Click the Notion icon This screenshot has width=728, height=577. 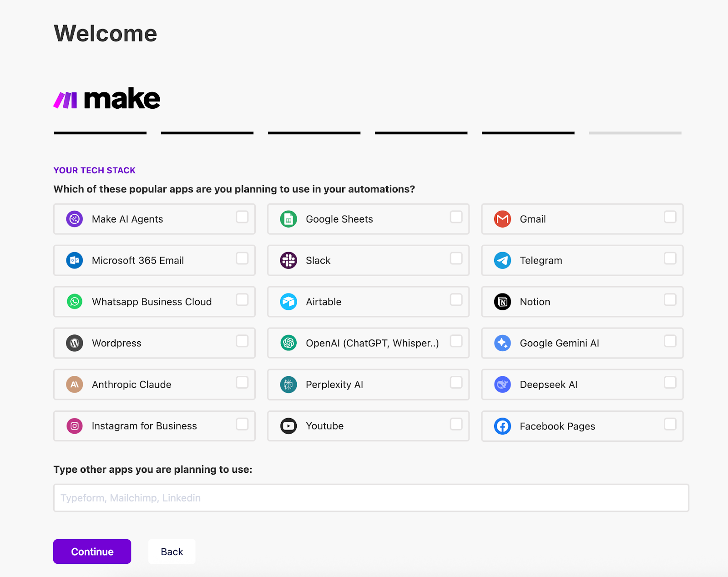pos(502,302)
